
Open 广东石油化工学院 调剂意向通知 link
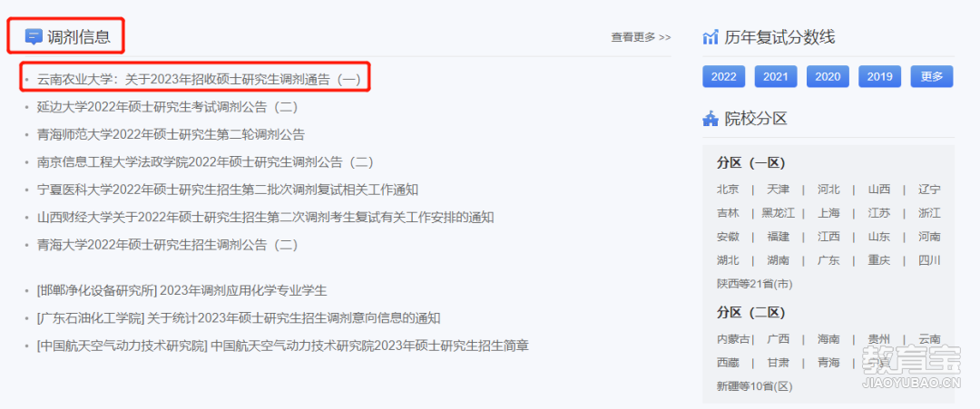239,317
